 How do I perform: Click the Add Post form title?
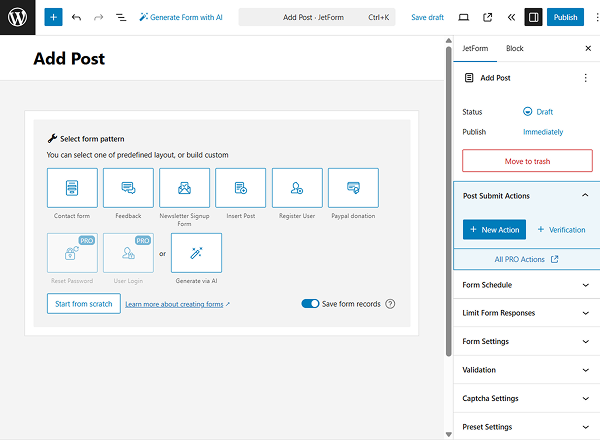(x=69, y=59)
